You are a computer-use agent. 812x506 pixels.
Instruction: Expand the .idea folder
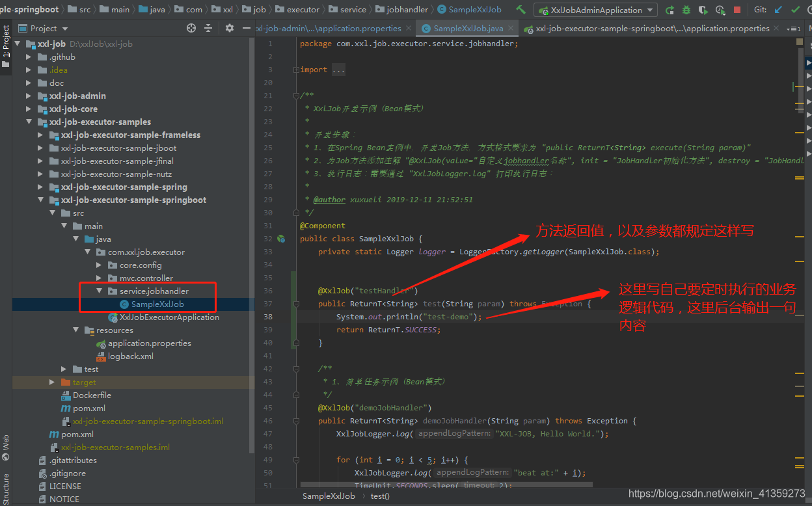point(29,70)
